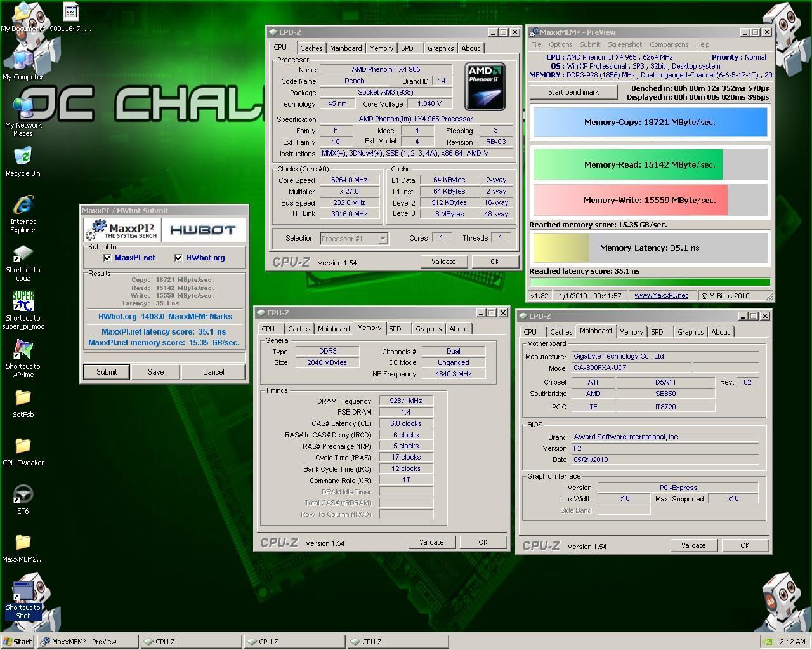Click the 12:42 AM system clock
The image size is (812, 650).
pyautogui.click(x=790, y=642)
